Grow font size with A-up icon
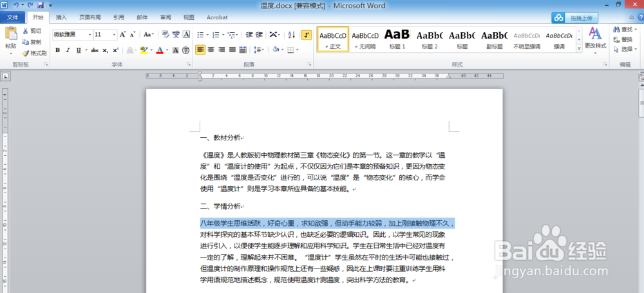Screen dimensions: 644x293 click(122, 35)
